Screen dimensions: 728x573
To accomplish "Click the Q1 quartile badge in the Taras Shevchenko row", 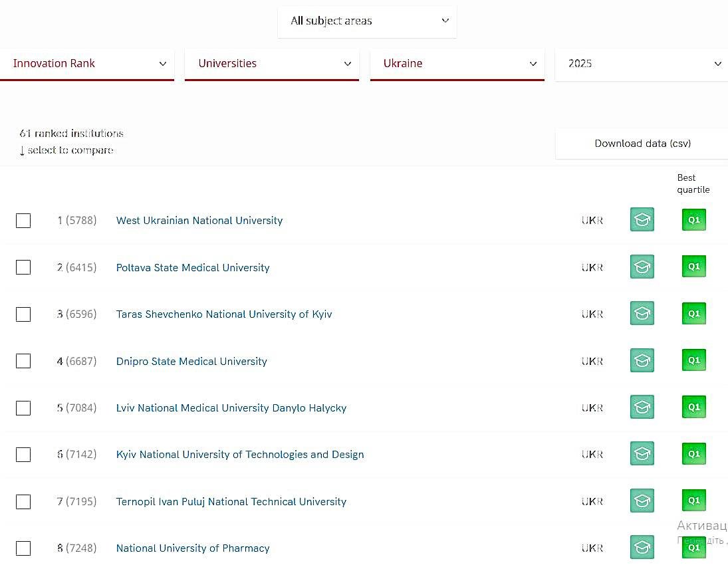I will (693, 314).
